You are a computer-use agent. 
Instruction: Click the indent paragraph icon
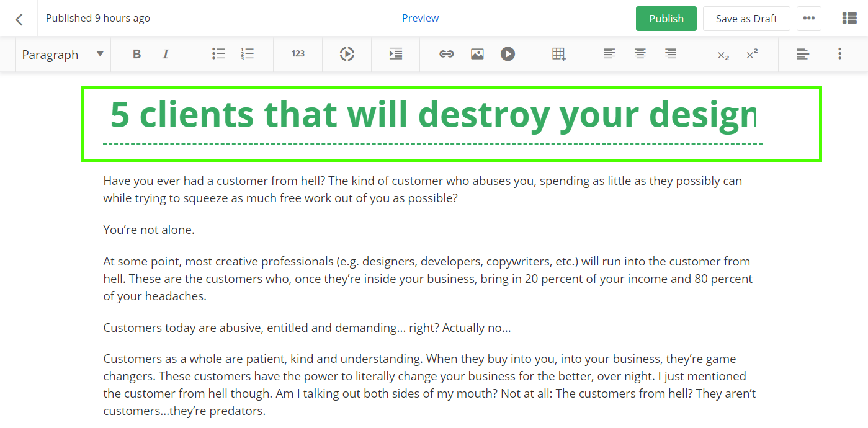pyautogui.click(x=396, y=55)
